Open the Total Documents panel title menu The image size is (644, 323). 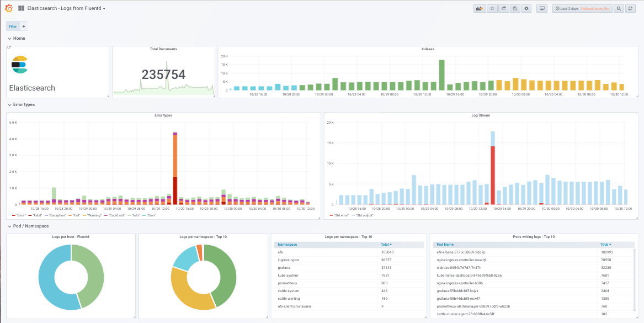(163, 49)
